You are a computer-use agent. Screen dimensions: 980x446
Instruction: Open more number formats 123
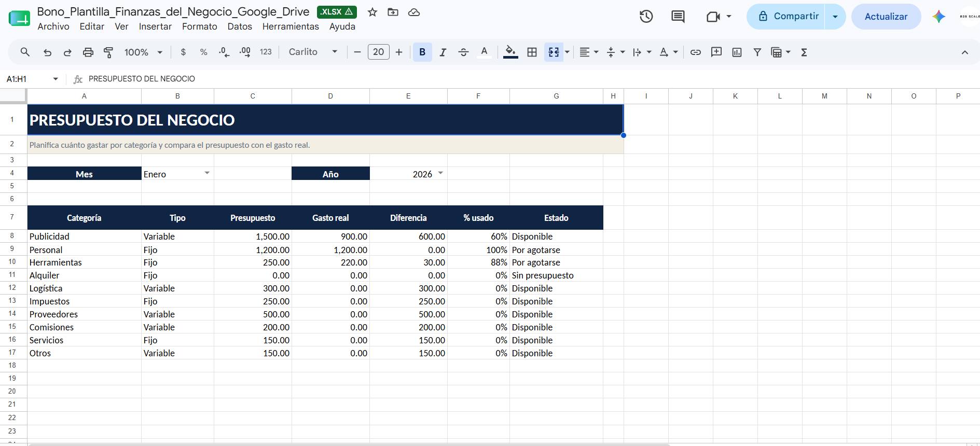click(266, 52)
